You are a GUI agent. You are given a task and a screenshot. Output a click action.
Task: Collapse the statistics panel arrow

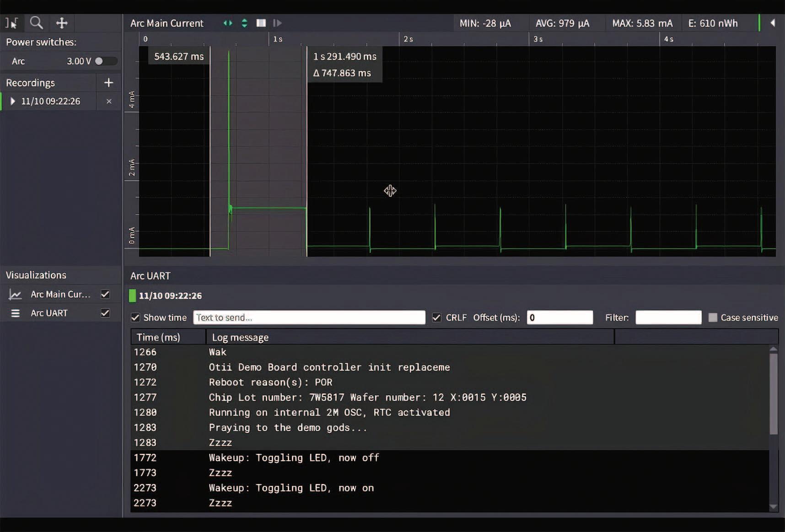point(773,23)
